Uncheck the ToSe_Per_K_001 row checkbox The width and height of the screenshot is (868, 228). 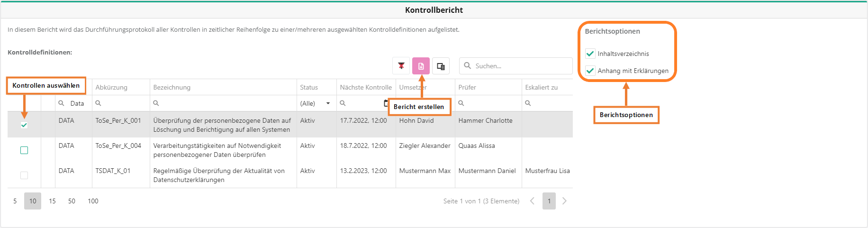24,125
